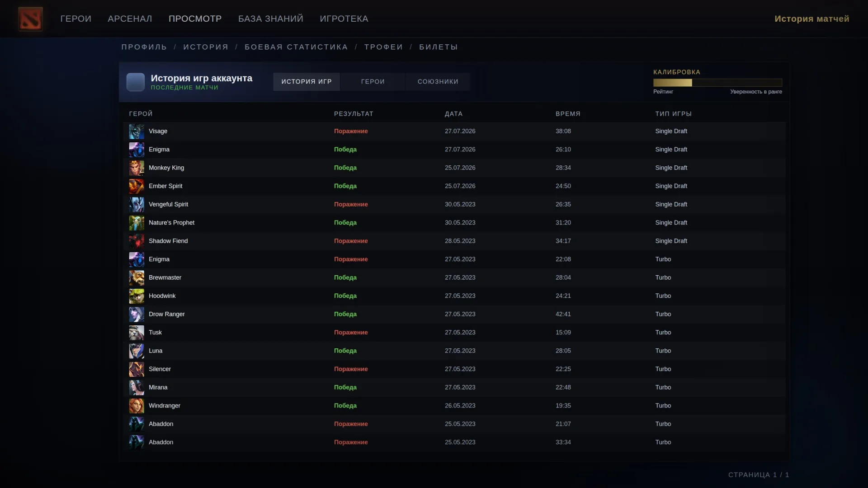Switch to the ГЕРОИ tab in account history
The width and height of the screenshot is (868, 488).
373,82
